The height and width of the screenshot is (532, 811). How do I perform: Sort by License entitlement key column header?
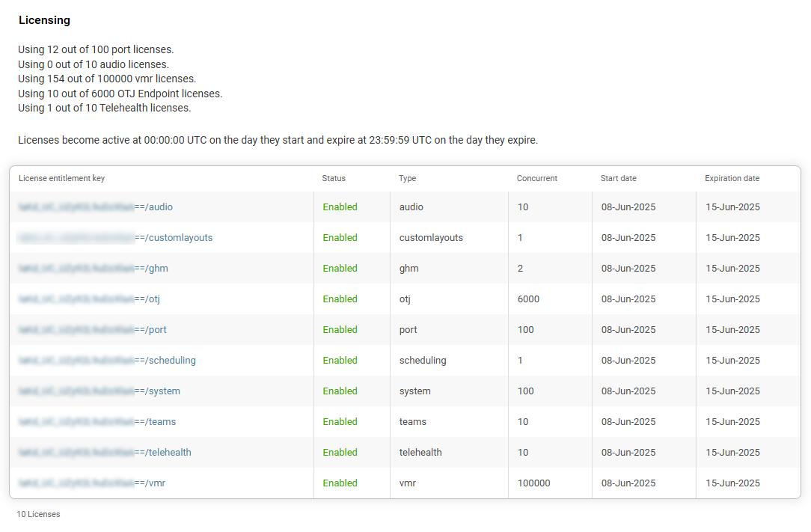tap(61, 179)
